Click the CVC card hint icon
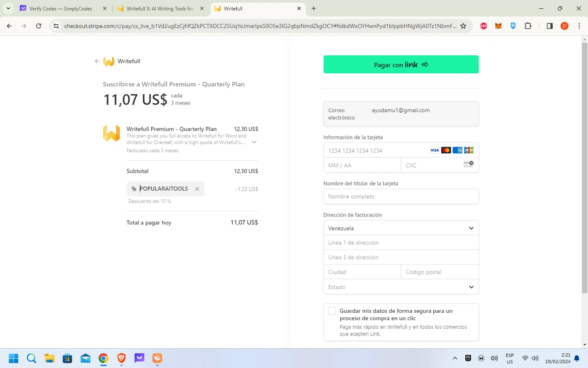The width and height of the screenshot is (588, 368). pyautogui.click(x=468, y=164)
